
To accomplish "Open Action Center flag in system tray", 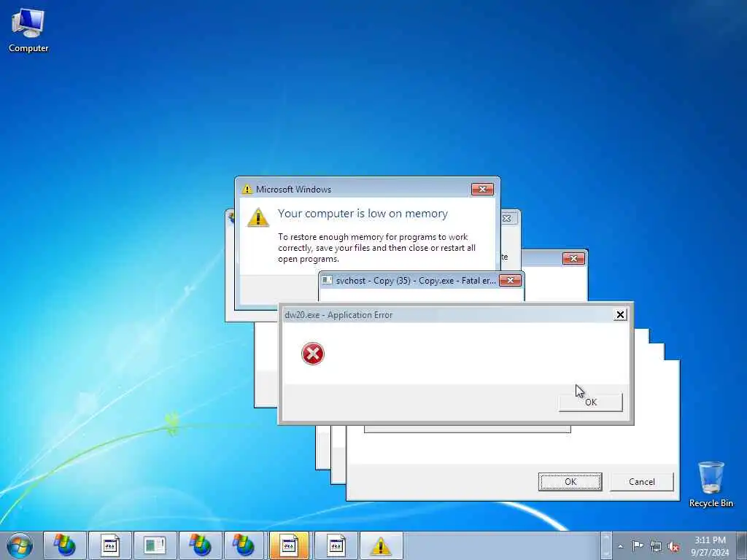I will tap(638, 545).
